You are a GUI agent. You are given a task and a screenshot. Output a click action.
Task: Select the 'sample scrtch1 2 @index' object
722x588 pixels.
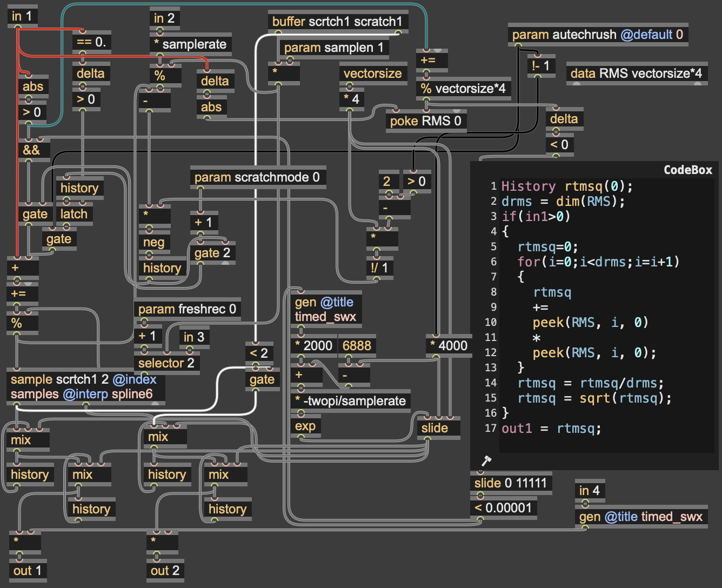click(86, 386)
